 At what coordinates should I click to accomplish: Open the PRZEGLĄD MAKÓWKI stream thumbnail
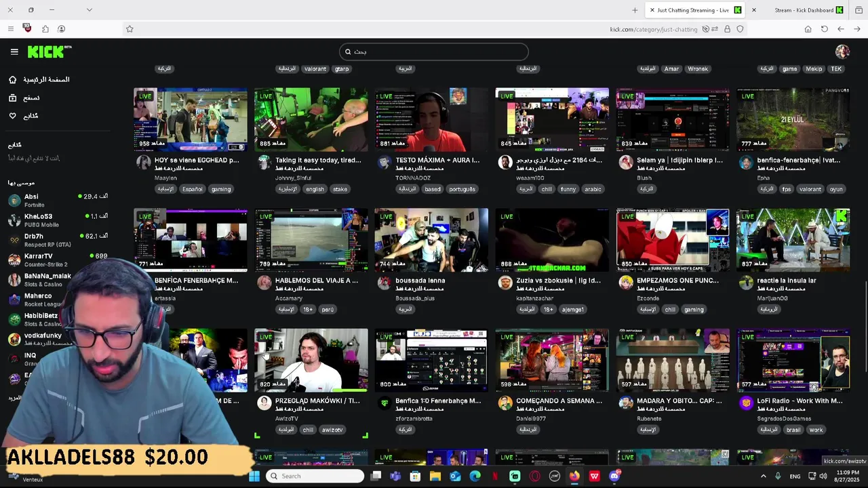click(311, 360)
